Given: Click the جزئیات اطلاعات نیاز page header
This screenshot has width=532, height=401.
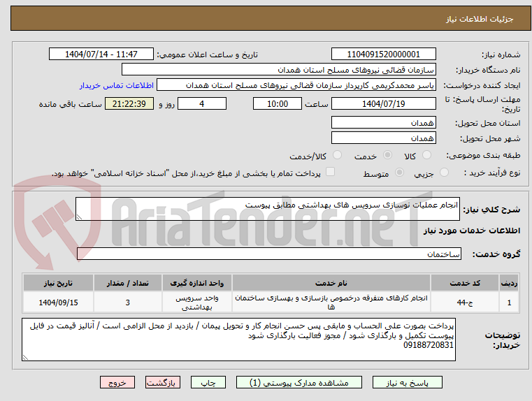Looking at the screenshot, I should [480, 19].
